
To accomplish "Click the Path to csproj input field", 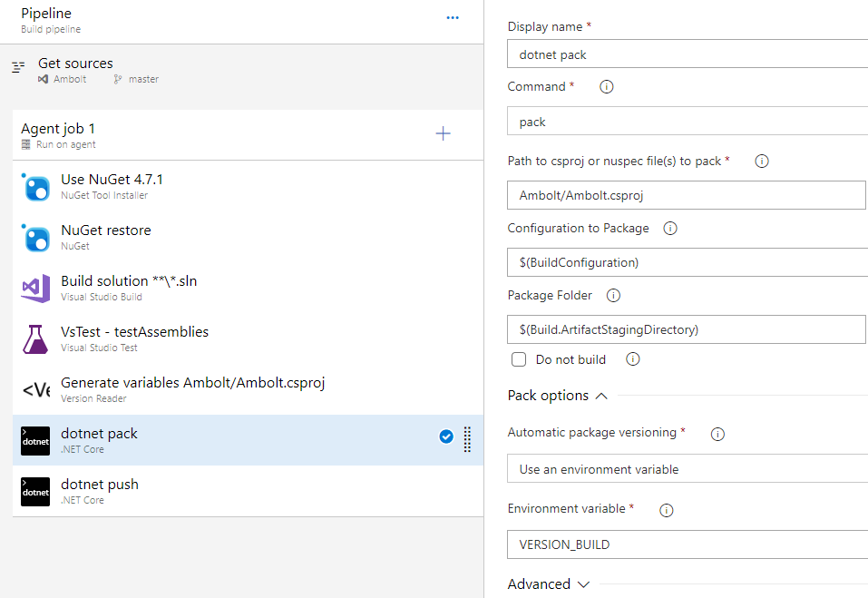I will [687, 195].
